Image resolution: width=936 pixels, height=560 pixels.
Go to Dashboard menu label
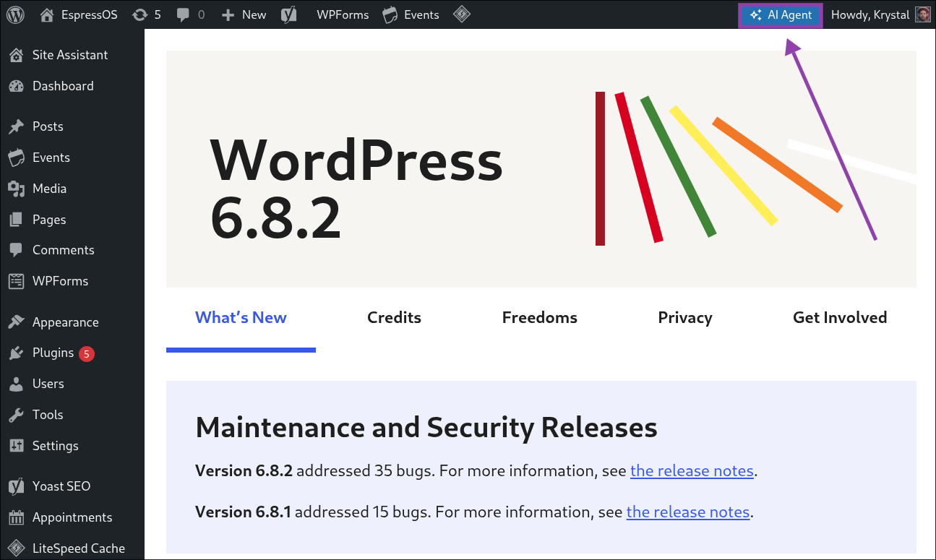[63, 86]
